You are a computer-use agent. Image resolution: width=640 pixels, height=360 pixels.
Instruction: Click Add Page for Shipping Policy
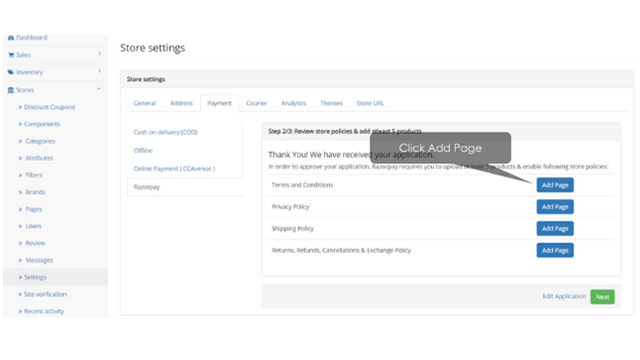[x=555, y=229]
